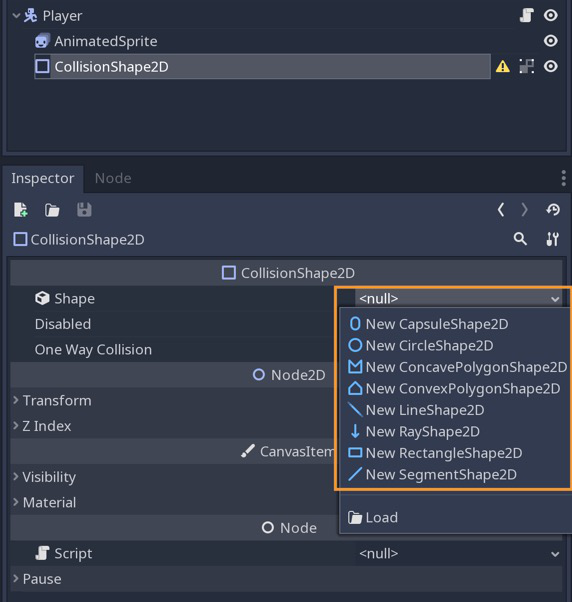This screenshot has height=602, width=572.
Task: Open the Player node's attached script icon
Action: [526, 15]
